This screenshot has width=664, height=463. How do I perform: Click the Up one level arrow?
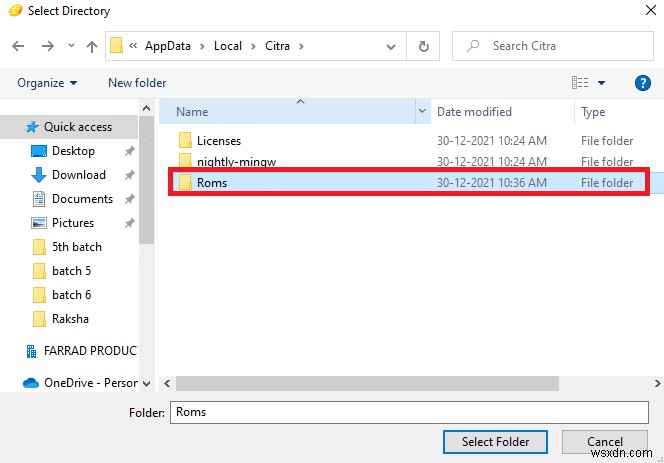92,46
